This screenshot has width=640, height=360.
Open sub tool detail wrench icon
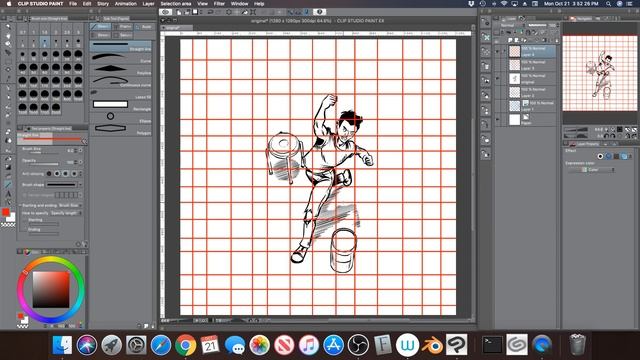click(84, 244)
